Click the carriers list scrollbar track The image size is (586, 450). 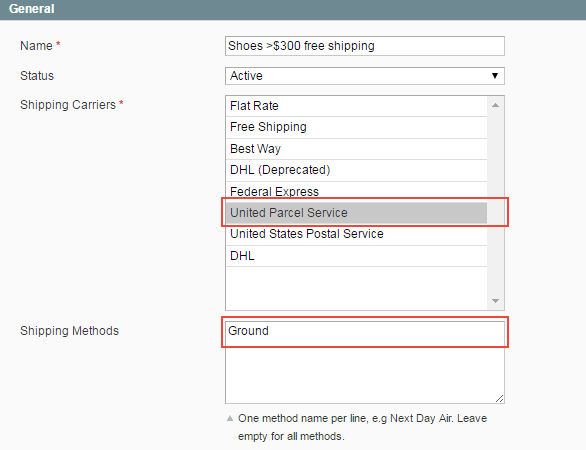496,203
